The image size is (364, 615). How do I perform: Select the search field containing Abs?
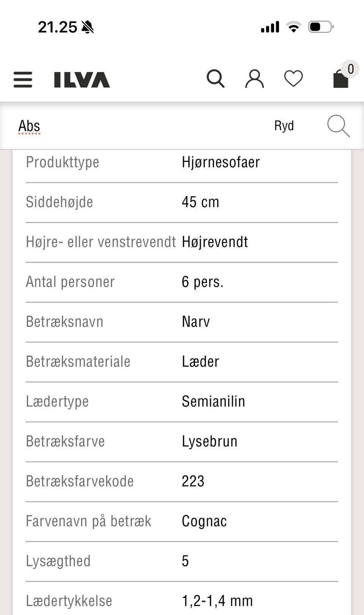(29, 126)
